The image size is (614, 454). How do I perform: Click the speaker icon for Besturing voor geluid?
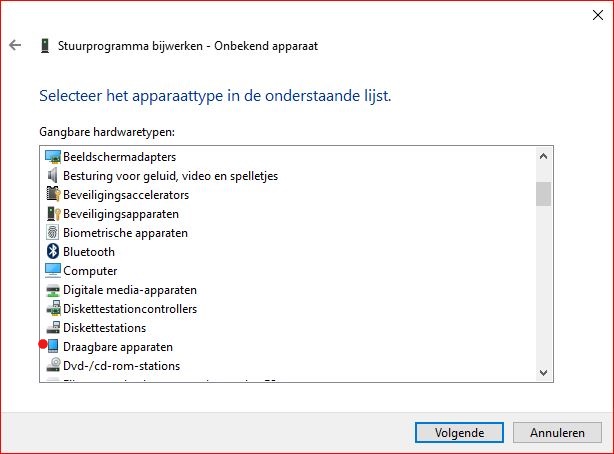53,176
